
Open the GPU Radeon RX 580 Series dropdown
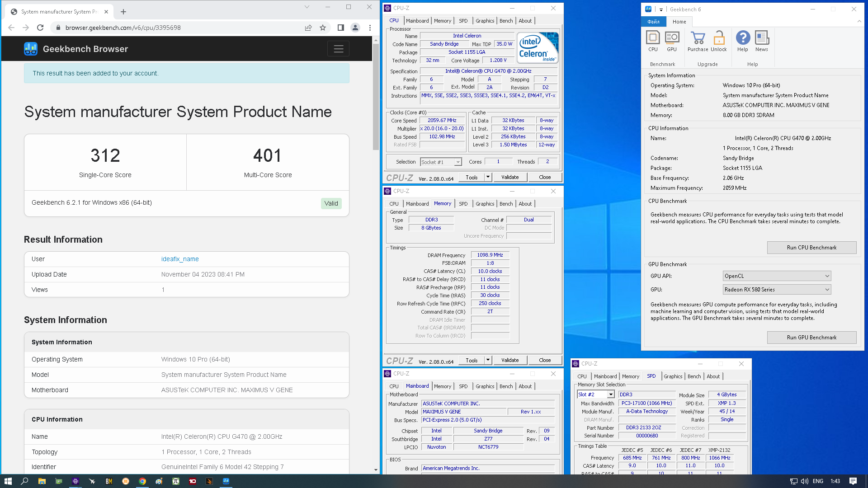click(x=777, y=290)
